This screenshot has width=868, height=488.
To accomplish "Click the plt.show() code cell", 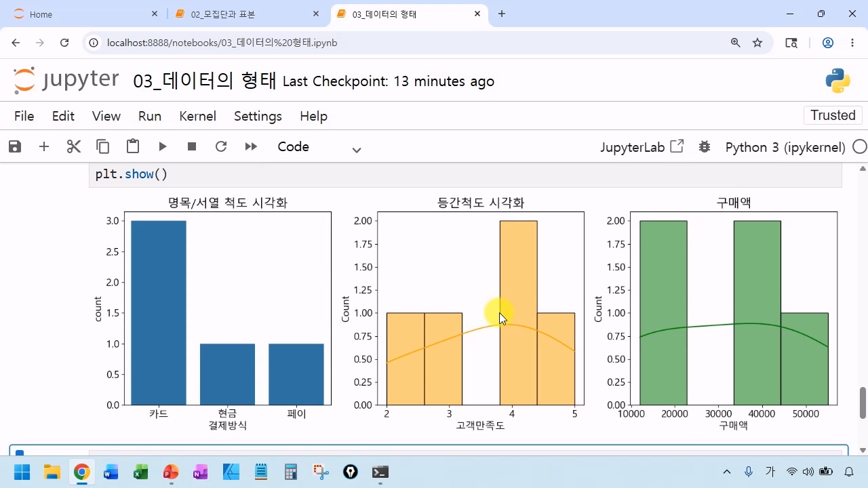I will (465, 175).
